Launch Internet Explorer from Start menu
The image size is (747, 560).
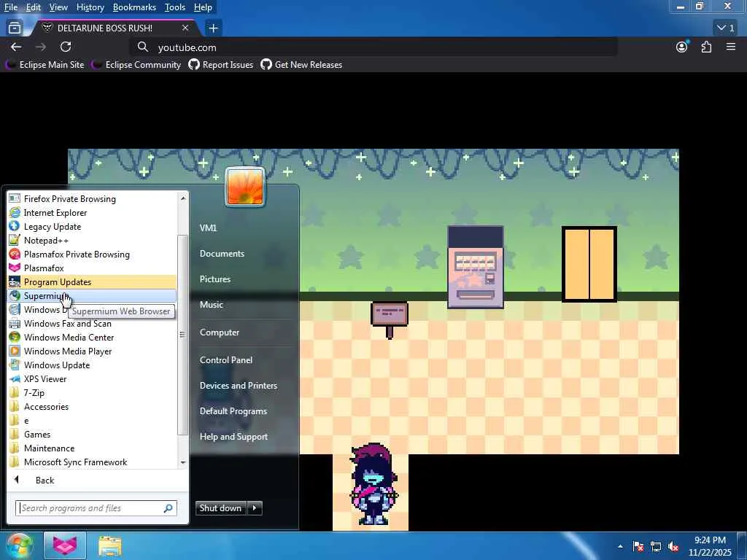tap(92, 213)
